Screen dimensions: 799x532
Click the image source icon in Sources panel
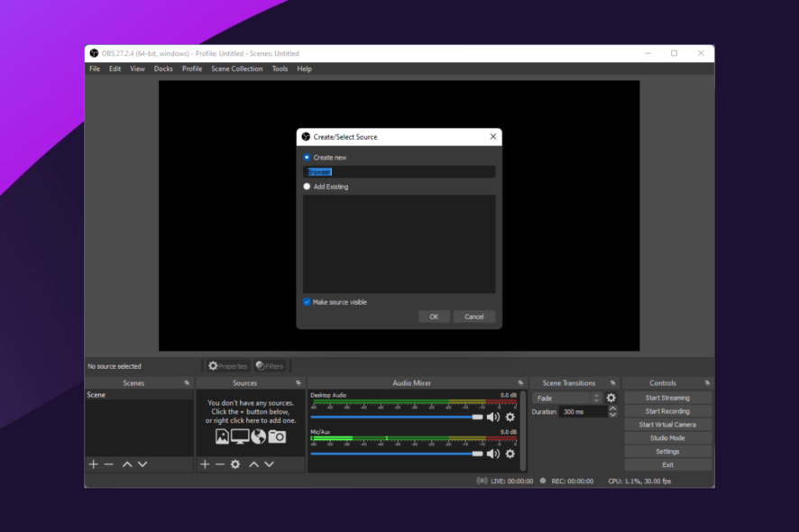click(x=222, y=436)
